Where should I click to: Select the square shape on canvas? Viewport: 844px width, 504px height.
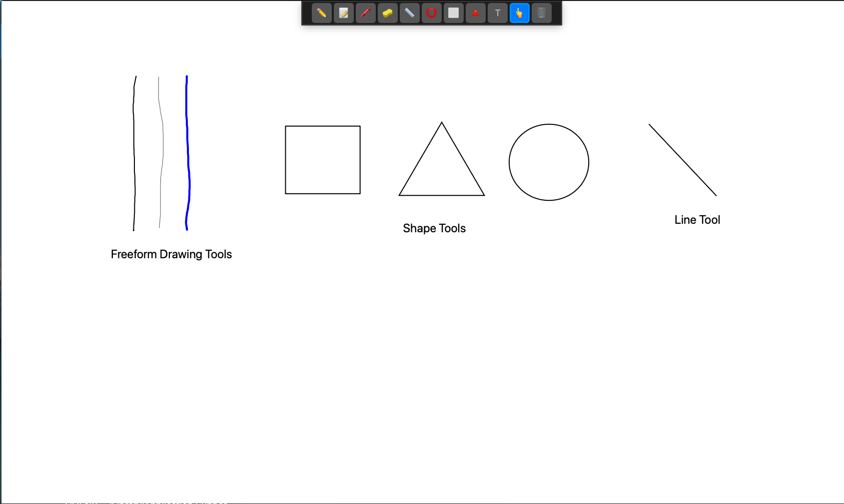(x=285, y=160)
